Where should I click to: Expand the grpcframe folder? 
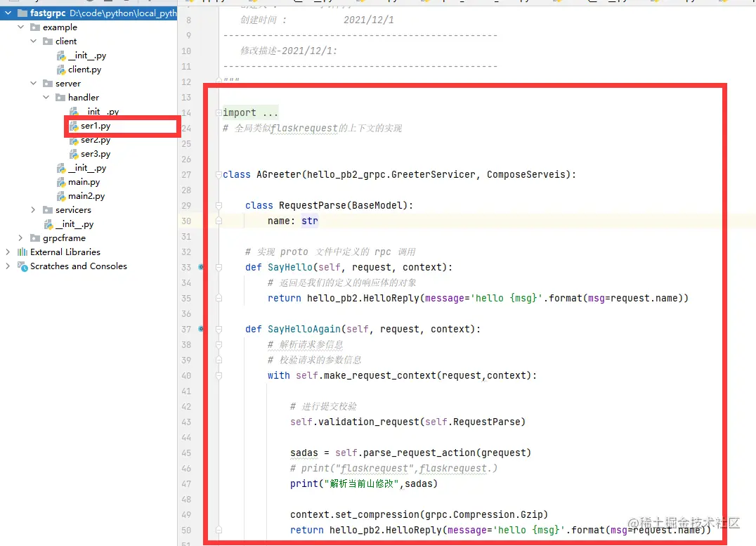tap(21, 238)
